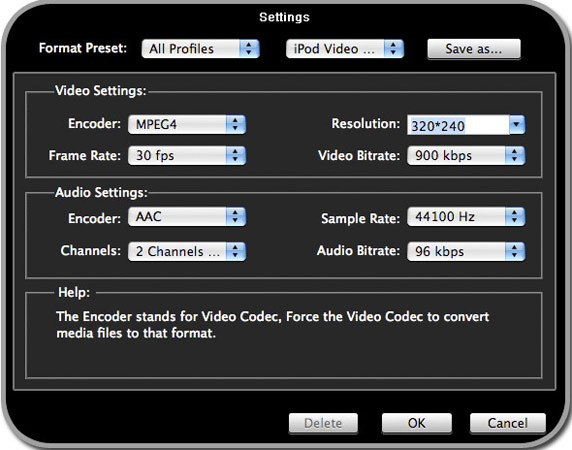Open the Frame Rate 30 fps dropdown

click(187, 155)
